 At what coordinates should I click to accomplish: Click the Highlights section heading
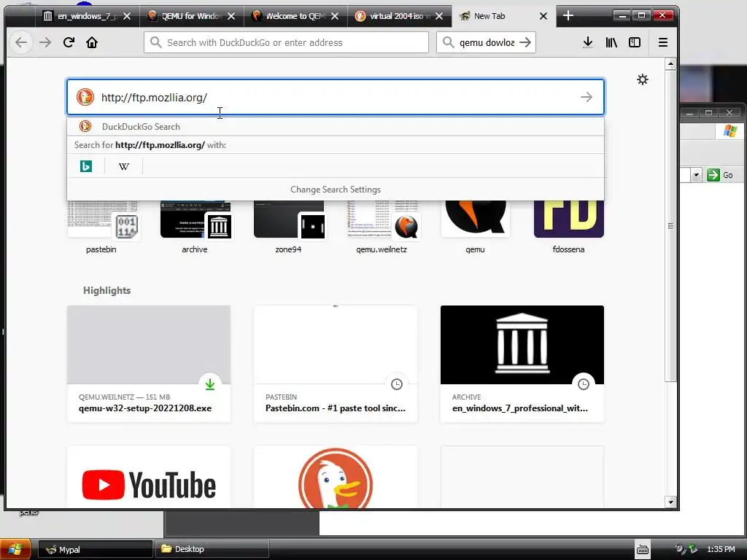[107, 290]
